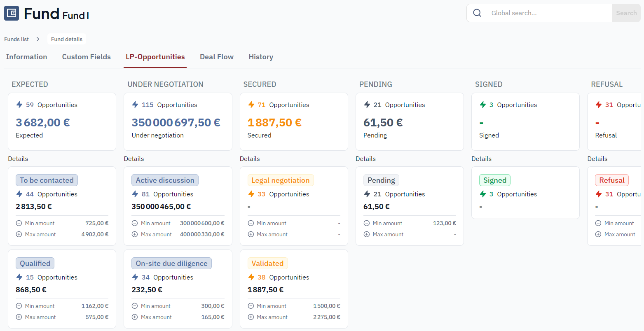Click the lightning icon next to 38 Opportunities
This screenshot has height=331, width=644.
point(251,277)
